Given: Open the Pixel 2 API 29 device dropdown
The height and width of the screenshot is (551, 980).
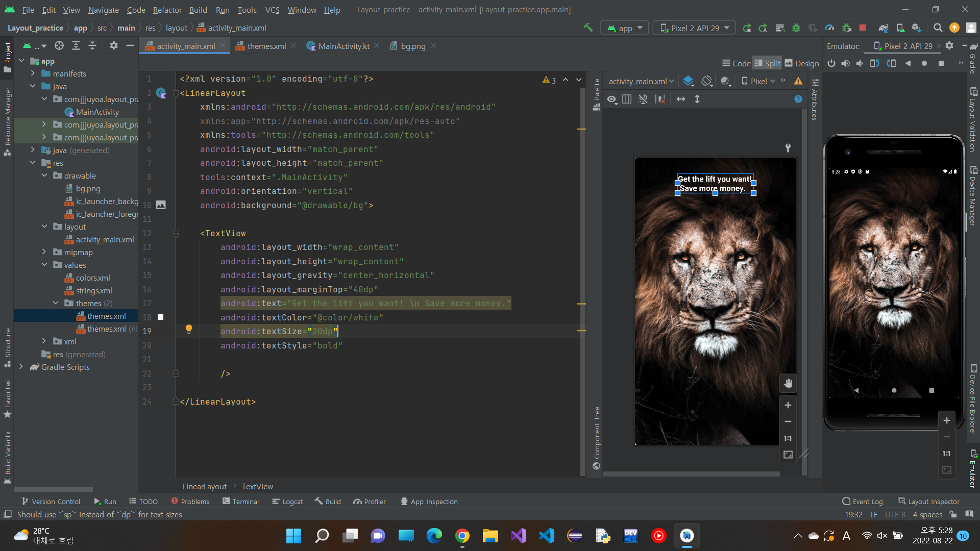Looking at the screenshot, I should click(x=694, y=28).
